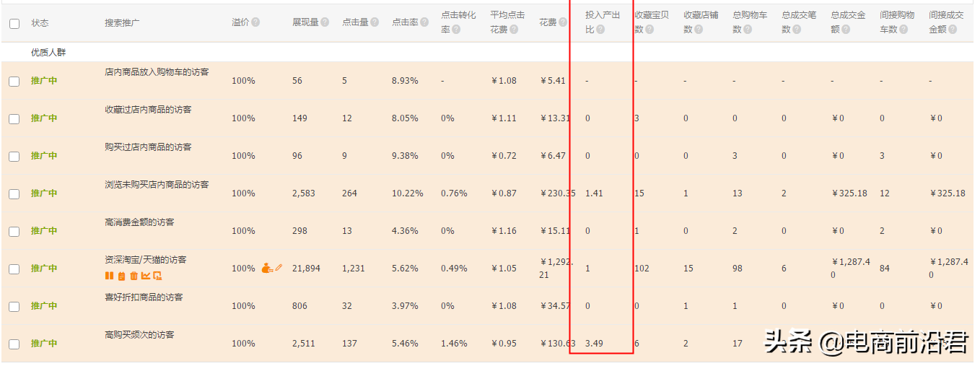Click ROI value 3.49
The image size is (980, 366).
click(x=594, y=344)
